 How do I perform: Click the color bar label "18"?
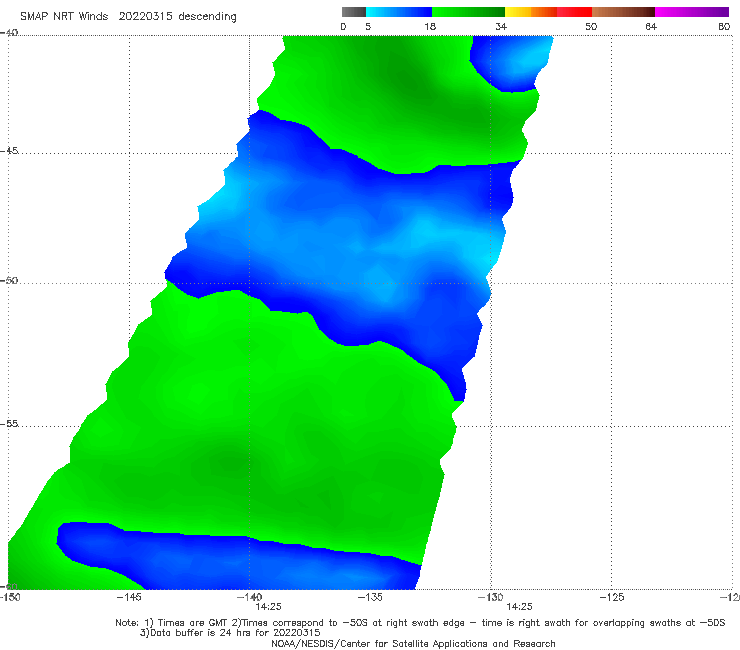[x=430, y=26]
